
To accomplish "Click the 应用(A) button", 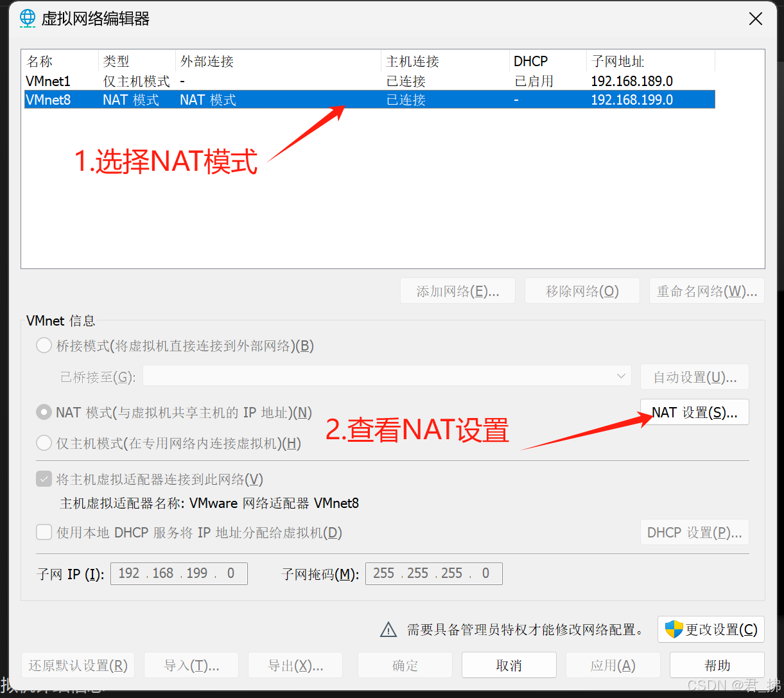I will (x=613, y=665).
